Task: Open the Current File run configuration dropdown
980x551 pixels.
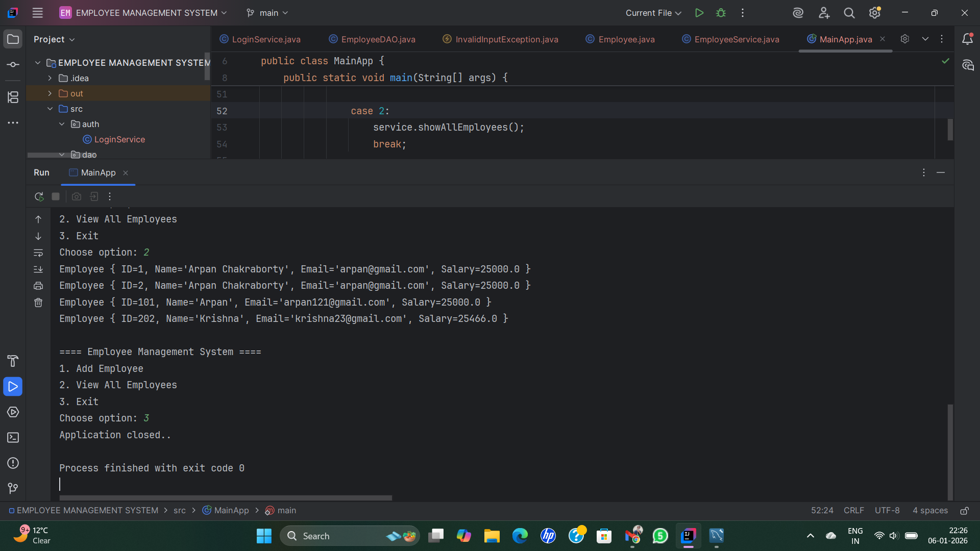Action: (653, 13)
